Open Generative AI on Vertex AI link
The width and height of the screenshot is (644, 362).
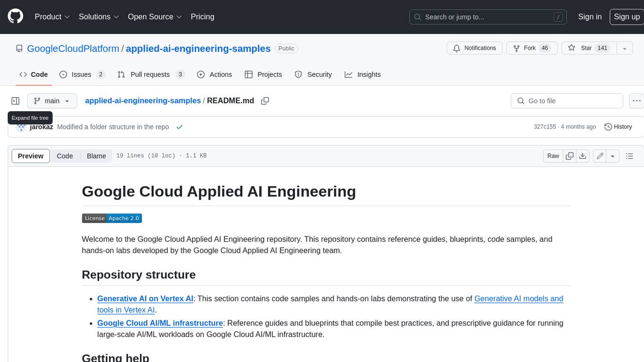click(145, 299)
